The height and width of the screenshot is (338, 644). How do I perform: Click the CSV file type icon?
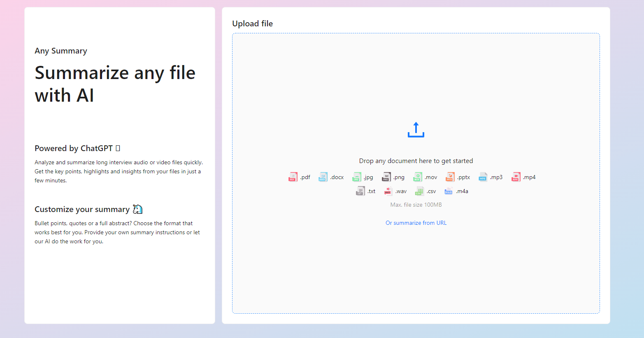419,191
